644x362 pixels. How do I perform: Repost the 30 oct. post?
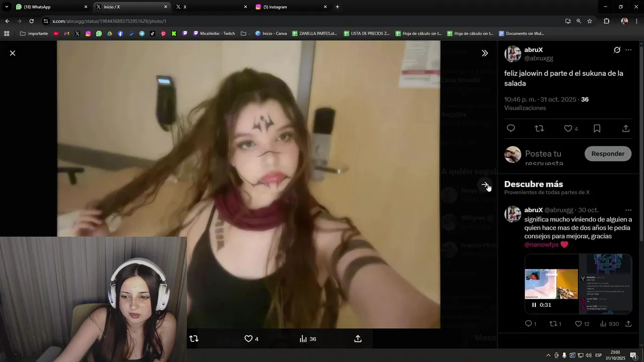pos(555,324)
